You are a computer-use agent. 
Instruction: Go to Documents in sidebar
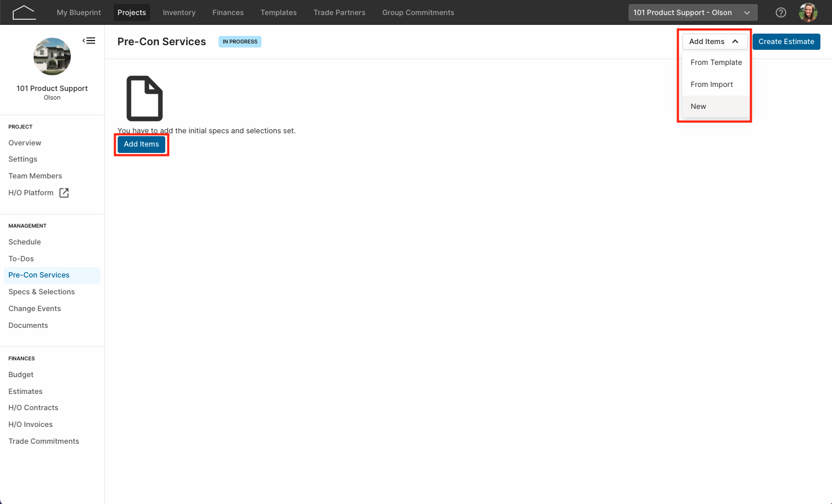point(28,326)
